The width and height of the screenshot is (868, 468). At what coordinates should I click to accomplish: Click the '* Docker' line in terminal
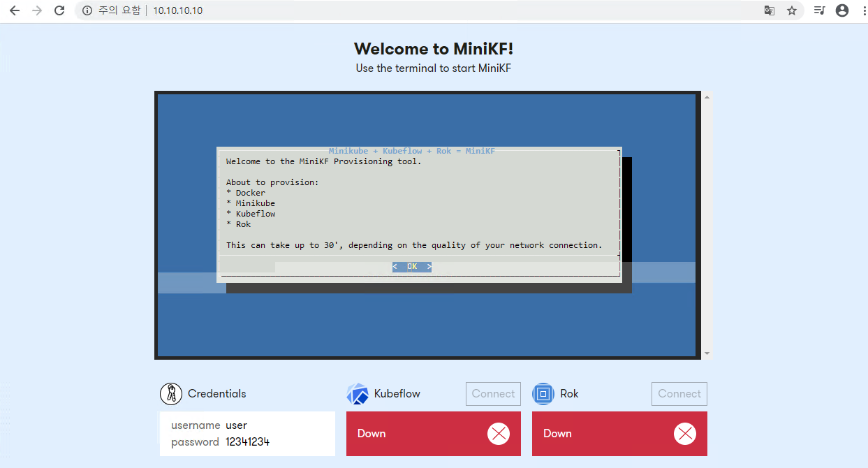(246, 193)
